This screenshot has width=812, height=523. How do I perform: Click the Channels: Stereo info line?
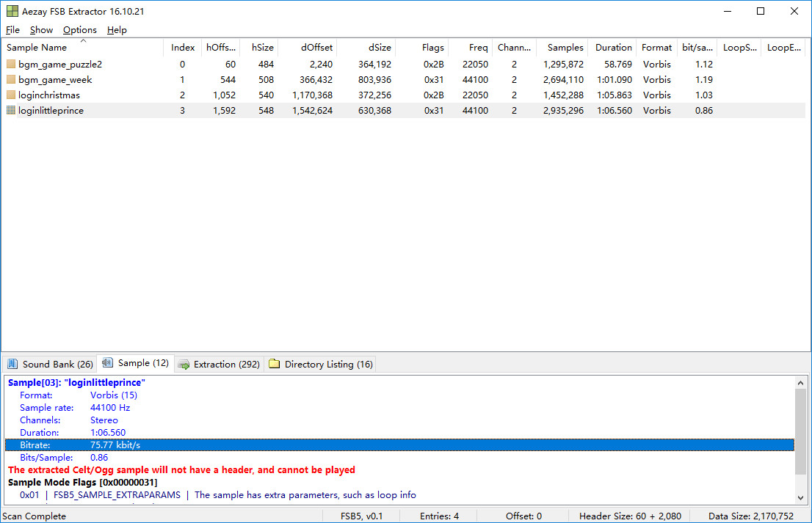coord(69,420)
